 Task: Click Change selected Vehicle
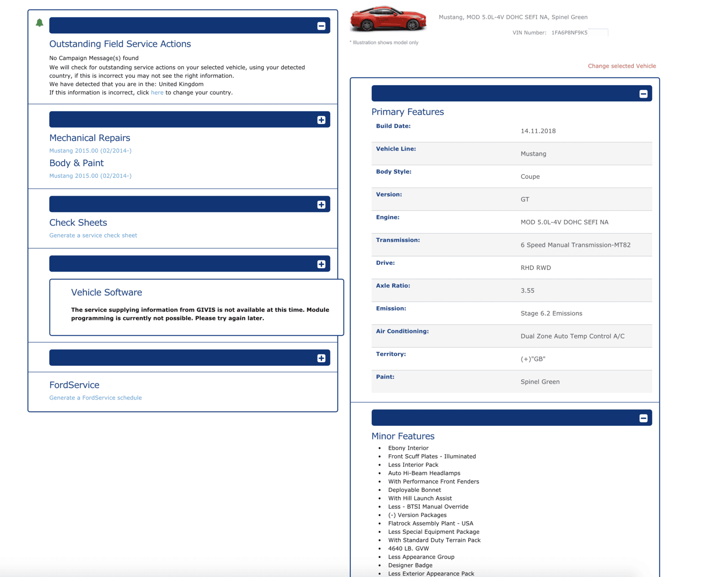pyautogui.click(x=622, y=66)
